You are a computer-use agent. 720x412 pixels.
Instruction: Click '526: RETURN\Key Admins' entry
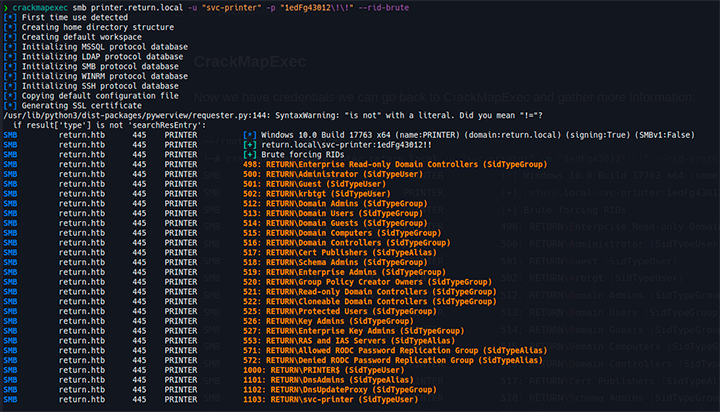328,321
